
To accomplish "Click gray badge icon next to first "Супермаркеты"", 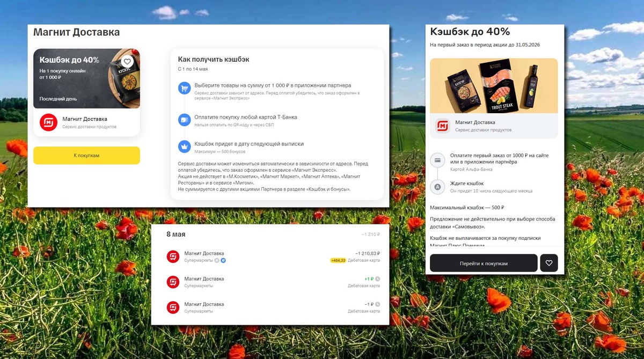I will tap(217, 260).
